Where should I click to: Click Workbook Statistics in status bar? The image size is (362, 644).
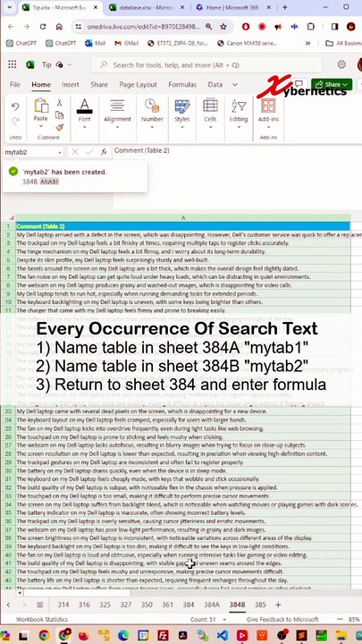tap(42, 619)
